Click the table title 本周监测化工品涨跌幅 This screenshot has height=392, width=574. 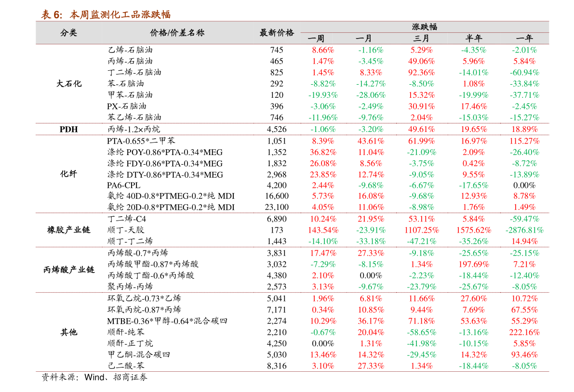pyautogui.click(x=120, y=14)
